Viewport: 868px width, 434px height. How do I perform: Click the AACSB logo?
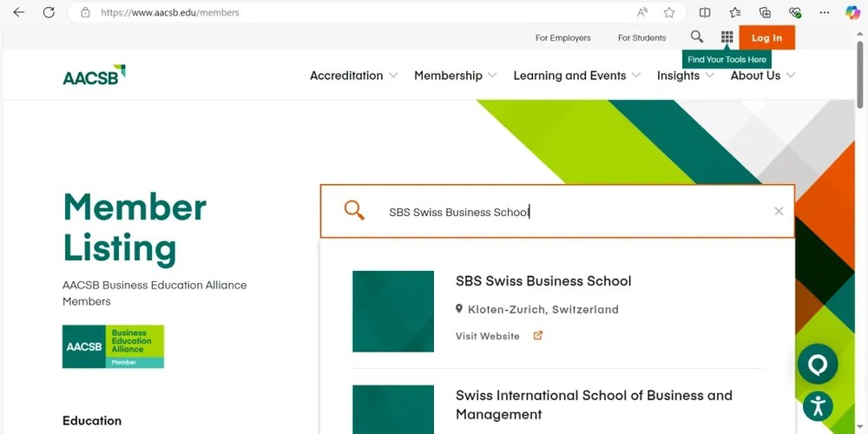pos(94,76)
